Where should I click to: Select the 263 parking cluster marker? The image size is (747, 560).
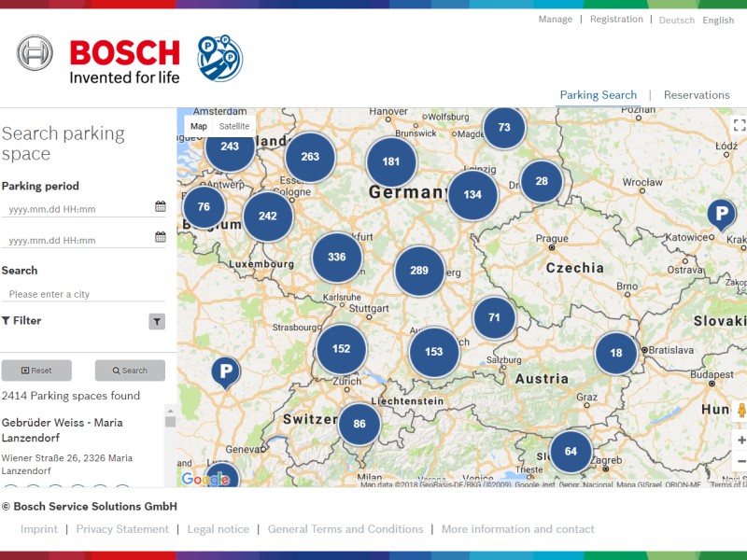(x=310, y=157)
